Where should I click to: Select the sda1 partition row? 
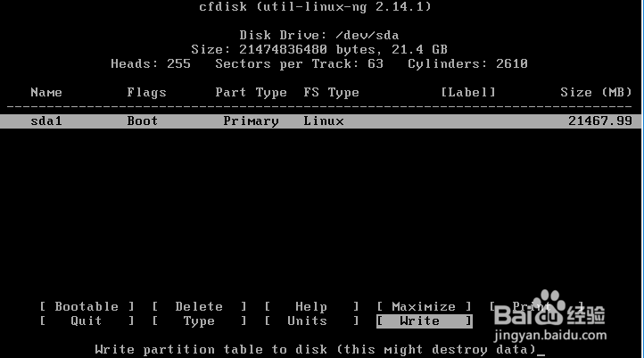(320, 121)
